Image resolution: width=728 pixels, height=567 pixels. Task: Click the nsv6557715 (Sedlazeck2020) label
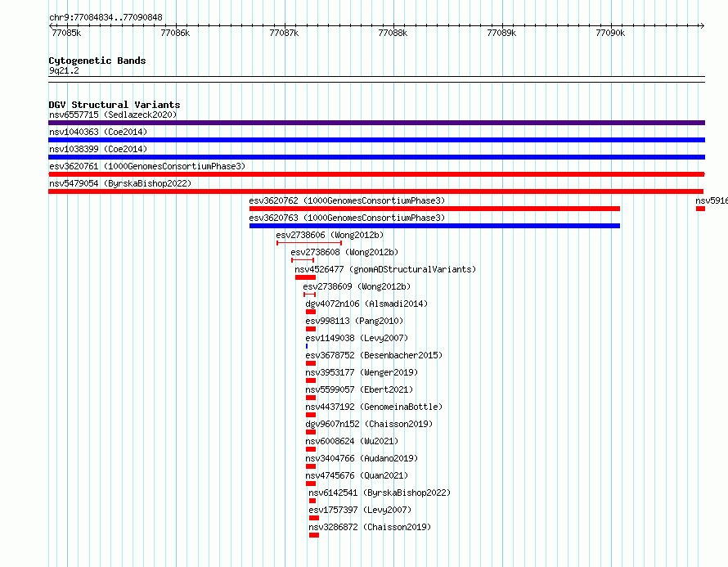(113, 115)
